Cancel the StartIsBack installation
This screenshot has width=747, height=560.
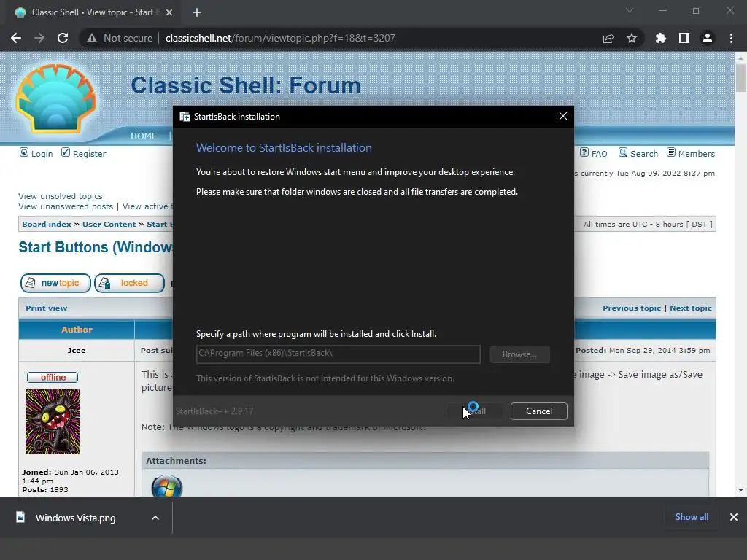point(539,411)
